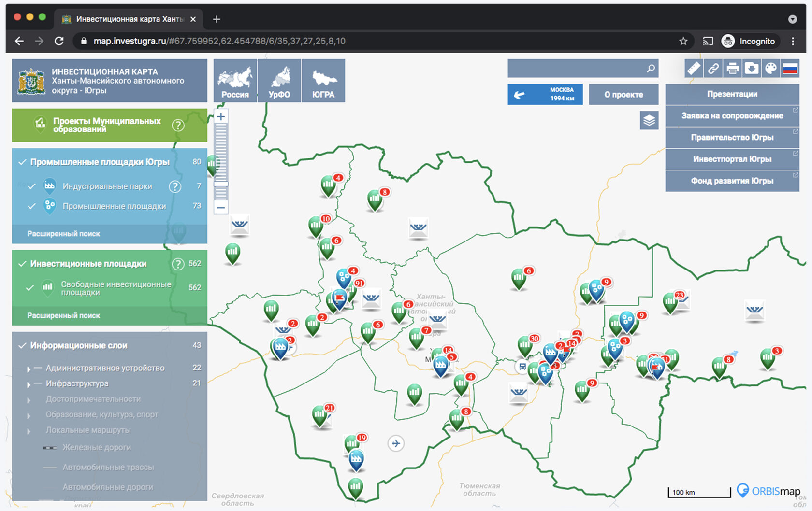Image resolution: width=812 pixels, height=511 pixels.
Task: Click the green marker numbered 21
Action: tap(320, 415)
